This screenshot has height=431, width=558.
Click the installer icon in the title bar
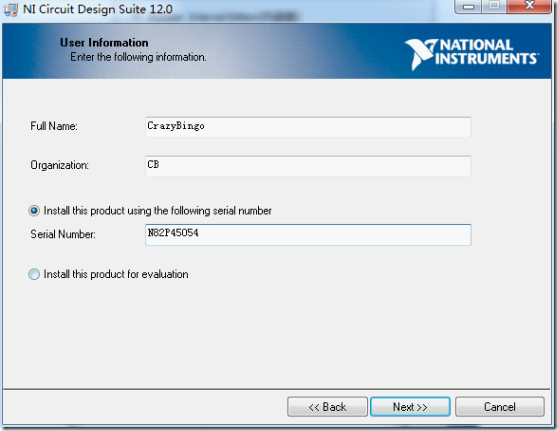pos(11,9)
